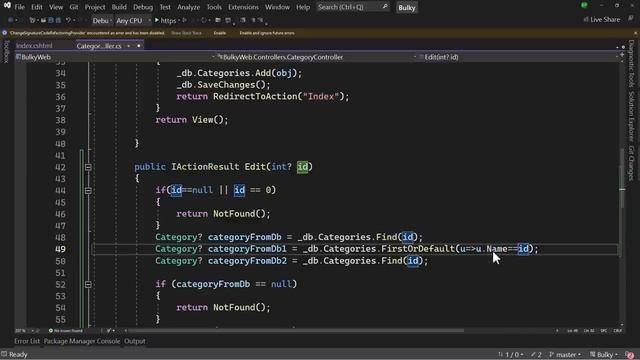This screenshot has width=640, height=360.
Task: Click the No issues found indicator
Action: pos(65,331)
